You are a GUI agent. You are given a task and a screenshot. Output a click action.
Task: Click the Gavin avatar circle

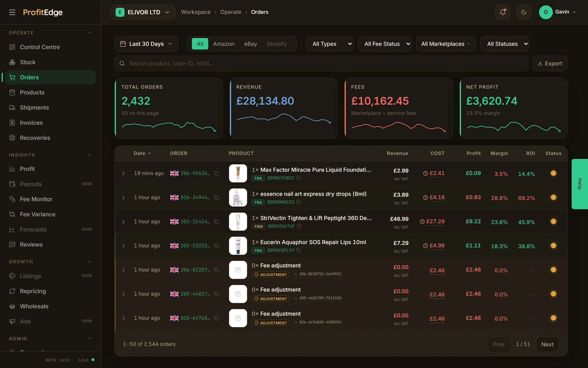click(546, 12)
